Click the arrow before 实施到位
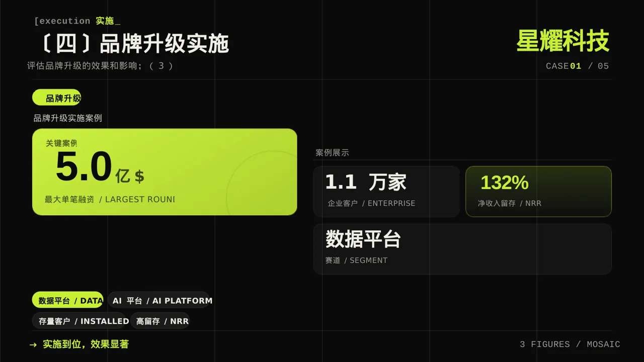 click(x=33, y=344)
